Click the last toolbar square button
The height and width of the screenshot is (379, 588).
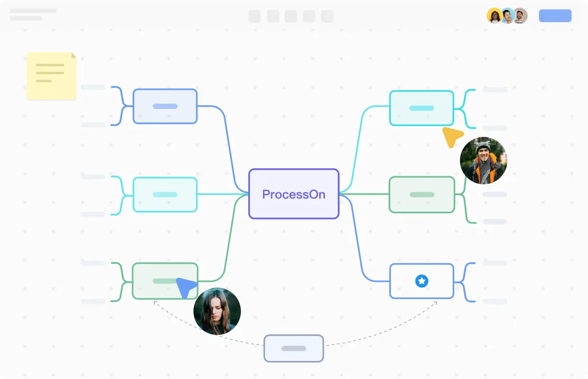327,16
